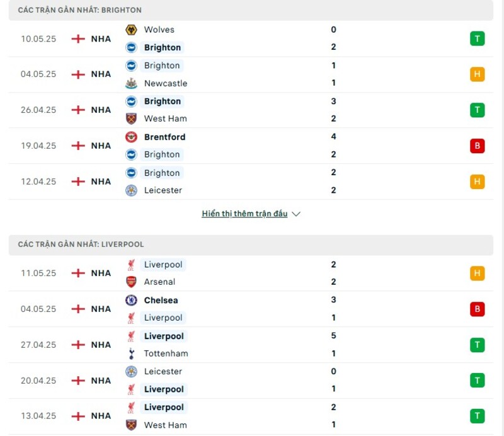Open the Brighton vs Newcastle match row
The height and width of the screenshot is (436, 504).
click(252, 74)
